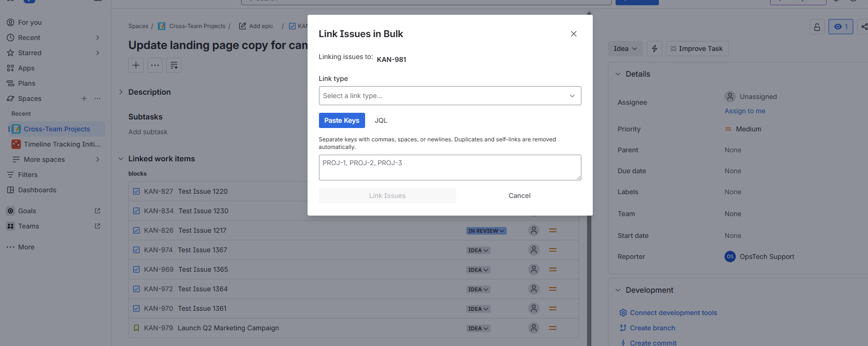Viewport: 868px width, 346px height.
Task: Open Goals in sidebar
Action: [27, 211]
